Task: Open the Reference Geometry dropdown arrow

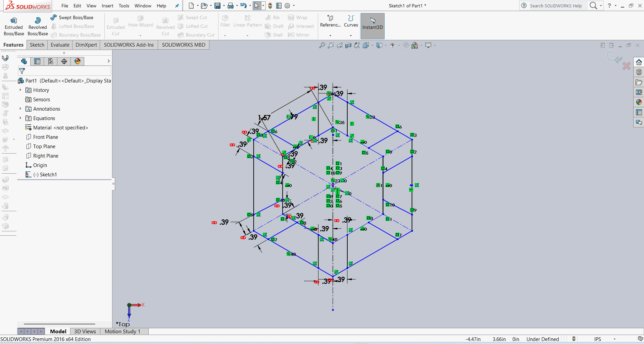Action: coord(330,36)
